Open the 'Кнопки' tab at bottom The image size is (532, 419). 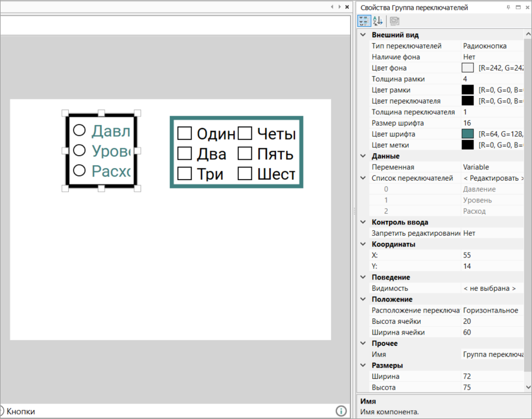click(20, 411)
